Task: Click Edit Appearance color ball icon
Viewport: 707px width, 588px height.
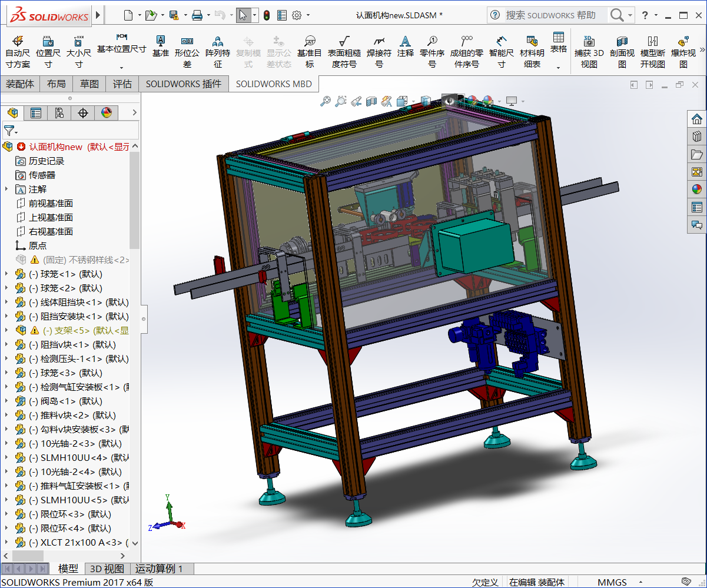Action: point(472,101)
